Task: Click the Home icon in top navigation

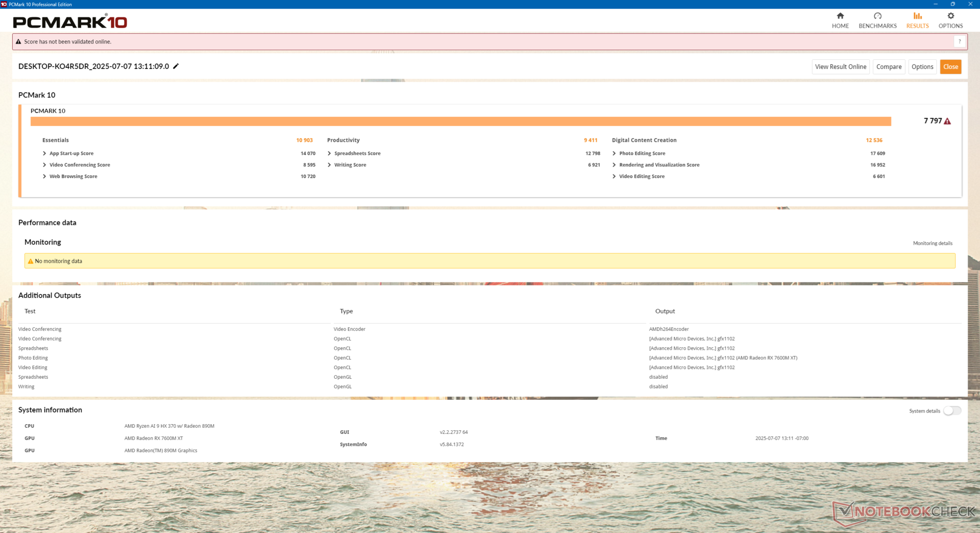Action: click(x=840, y=16)
